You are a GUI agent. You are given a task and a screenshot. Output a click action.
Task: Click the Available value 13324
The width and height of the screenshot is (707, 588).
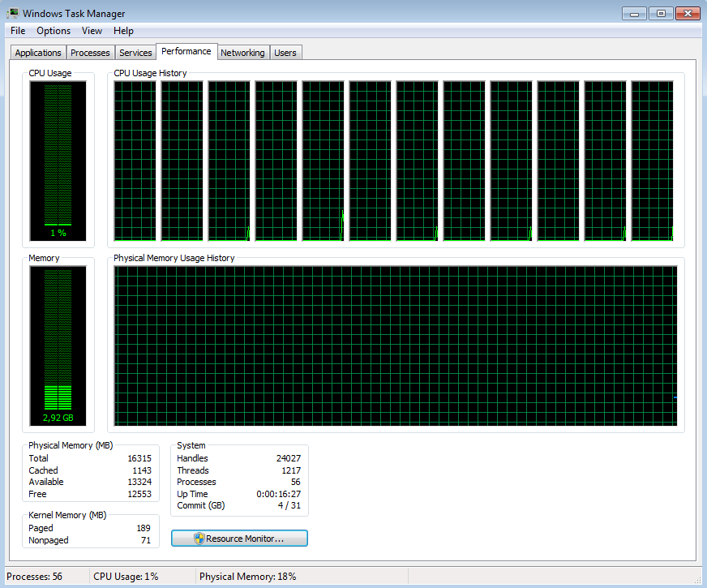139,482
